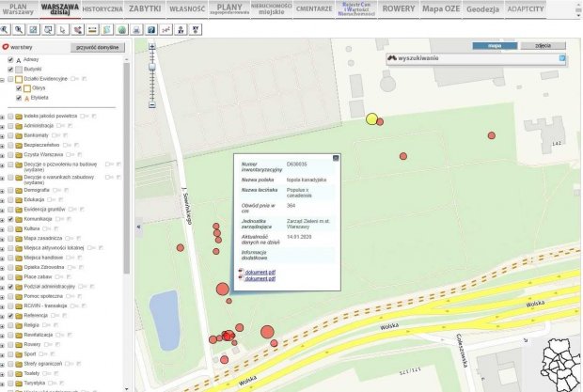Expand the Edukacja layer group
This screenshot has height=392, width=583.
(2, 200)
